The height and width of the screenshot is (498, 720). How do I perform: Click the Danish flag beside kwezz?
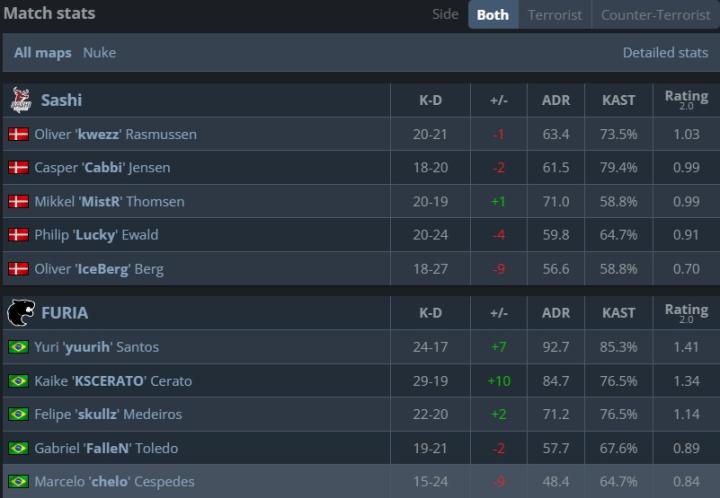click(18, 134)
